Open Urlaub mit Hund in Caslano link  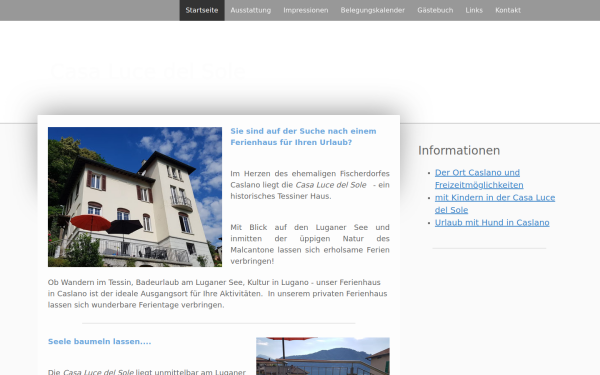pos(492,222)
